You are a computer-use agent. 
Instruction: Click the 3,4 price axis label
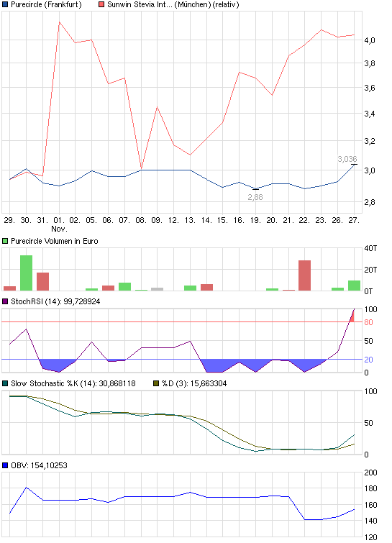pyautogui.click(x=370, y=114)
